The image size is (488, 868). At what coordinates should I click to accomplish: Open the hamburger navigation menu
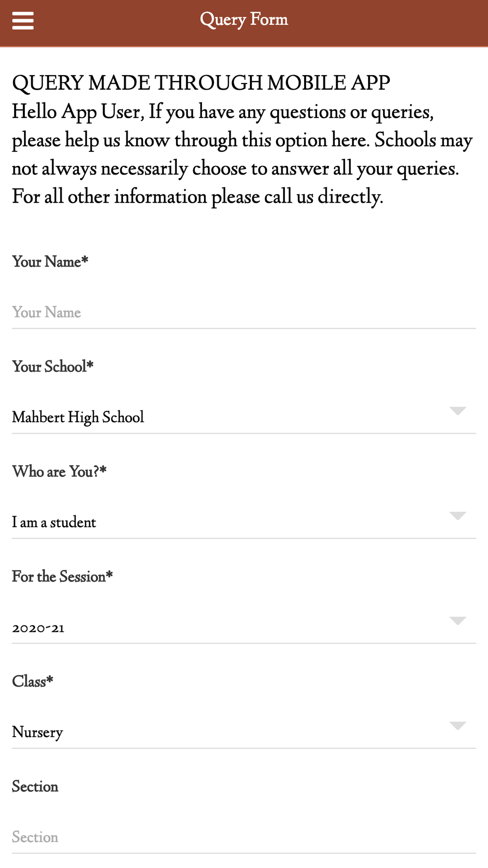[23, 21]
